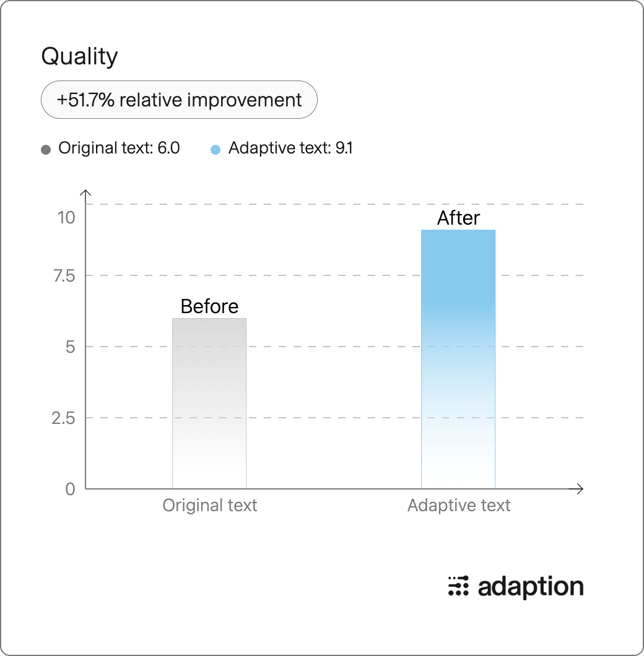Click the 10 y-axis tick label
The height and width of the screenshot is (656, 644).
tap(66, 218)
